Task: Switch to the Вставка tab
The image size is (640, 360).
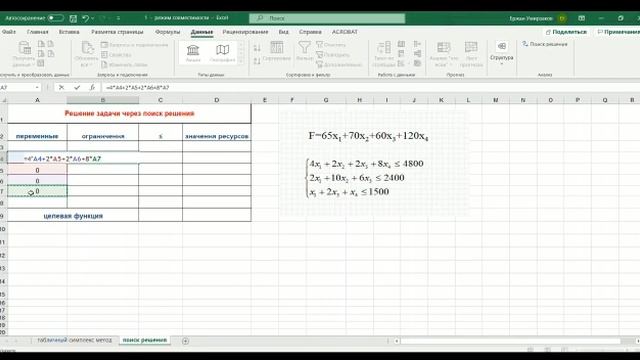Action: click(69, 32)
